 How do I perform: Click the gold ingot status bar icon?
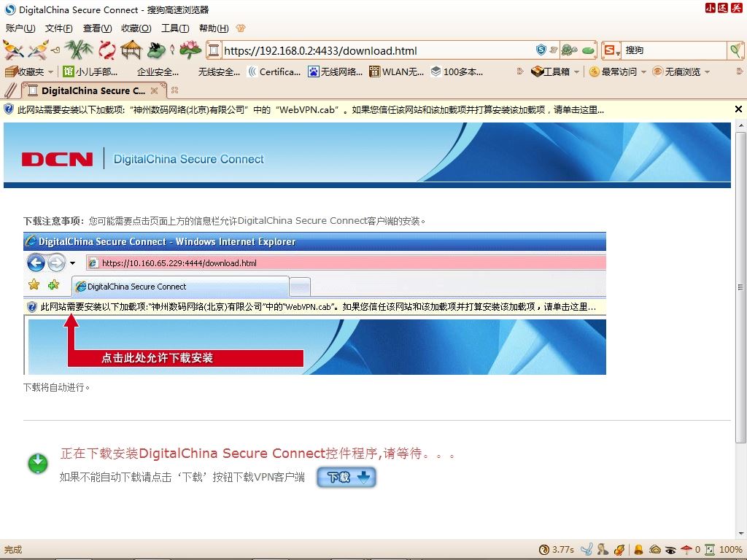coord(654,550)
